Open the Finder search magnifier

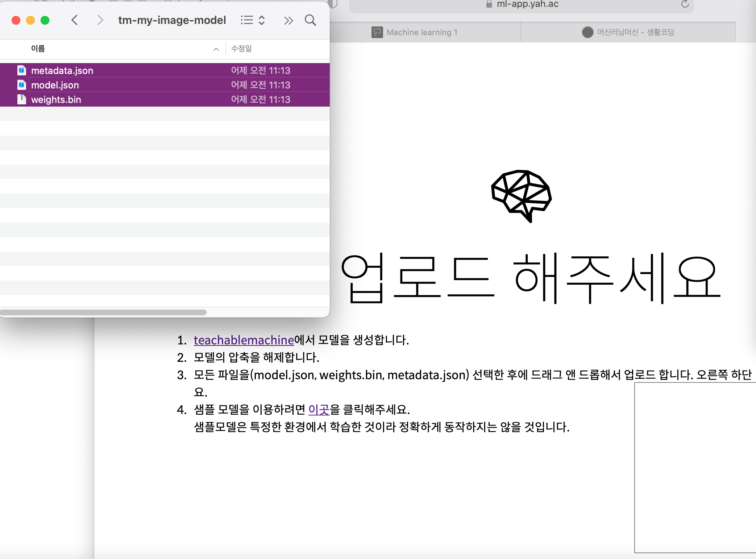310,20
